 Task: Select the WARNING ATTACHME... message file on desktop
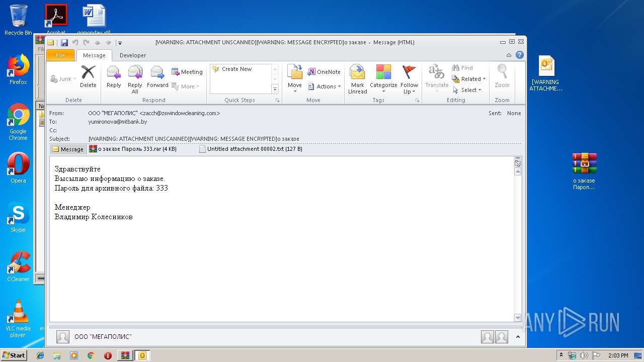(546, 74)
